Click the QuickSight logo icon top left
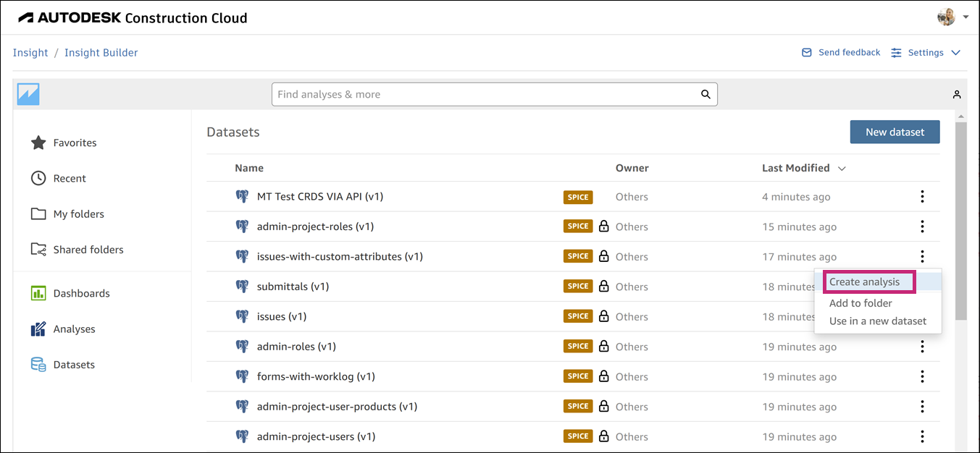The height and width of the screenshot is (453, 980). pyautogui.click(x=28, y=93)
